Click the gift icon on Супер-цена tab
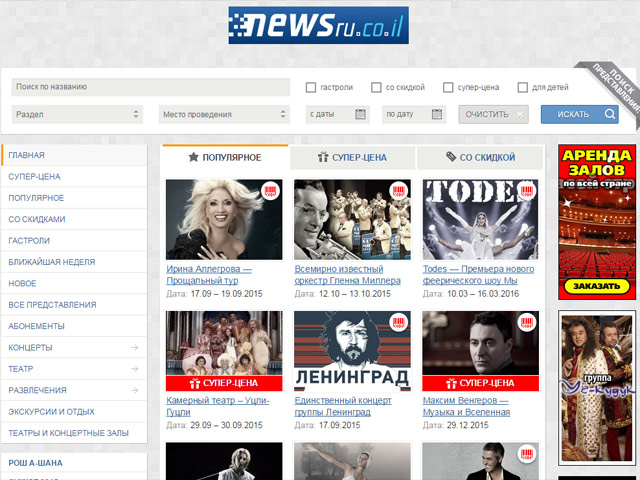 pos(323,157)
